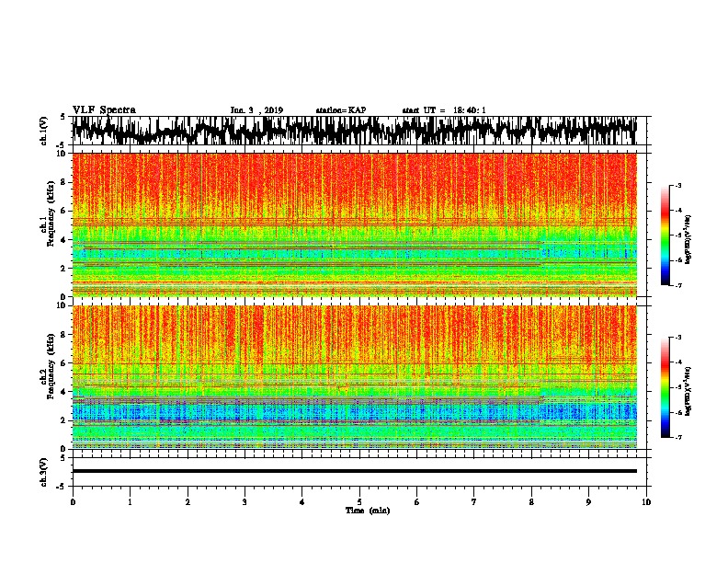Click the "VLF Spectra" plot title
728x563 pixels.
104,109
